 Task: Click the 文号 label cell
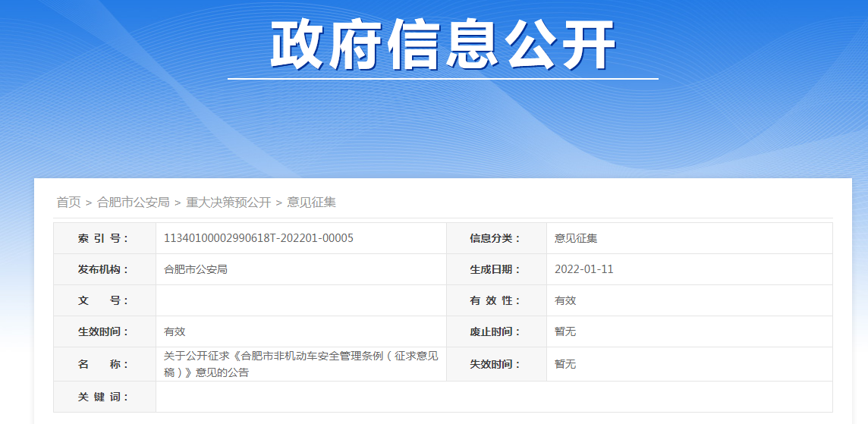pos(105,300)
